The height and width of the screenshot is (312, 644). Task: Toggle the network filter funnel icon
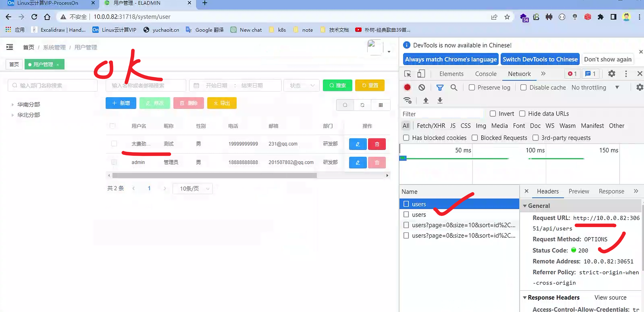440,87
